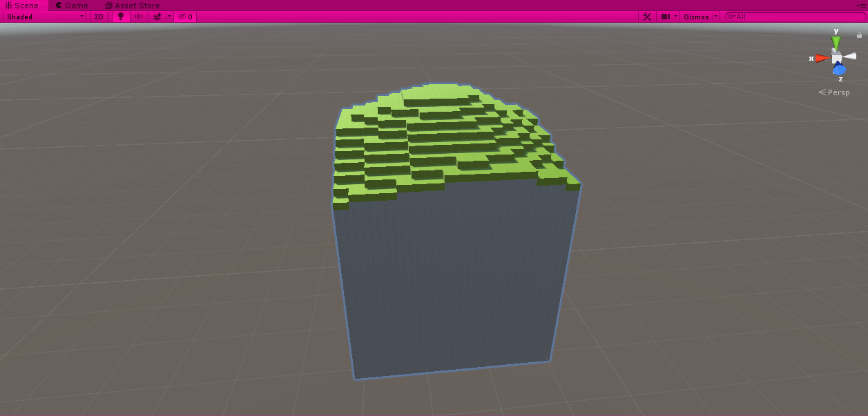Viewport: 868px width, 416px height.
Task: Toggle scene lighting lightbulb button
Action: (x=121, y=17)
